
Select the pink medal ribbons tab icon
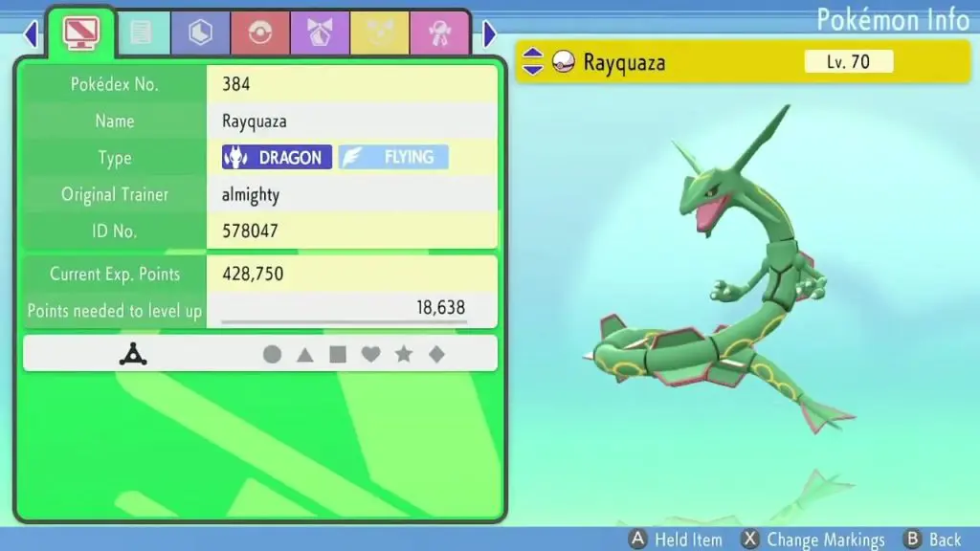[438, 33]
